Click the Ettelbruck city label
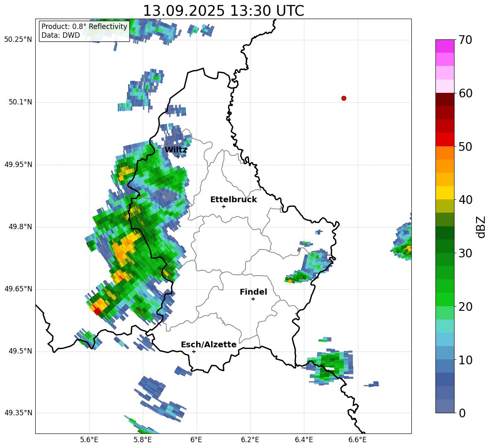Screen dimensions: 491x448 click(233, 200)
